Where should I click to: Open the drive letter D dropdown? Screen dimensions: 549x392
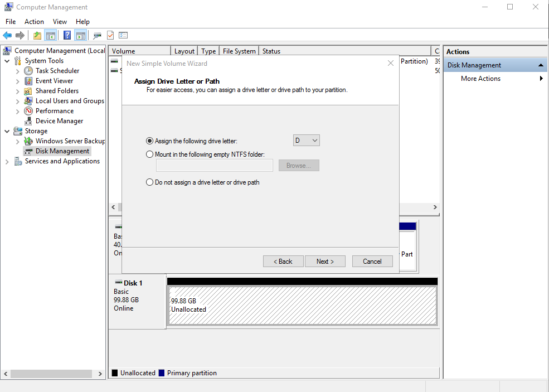pos(307,141)
